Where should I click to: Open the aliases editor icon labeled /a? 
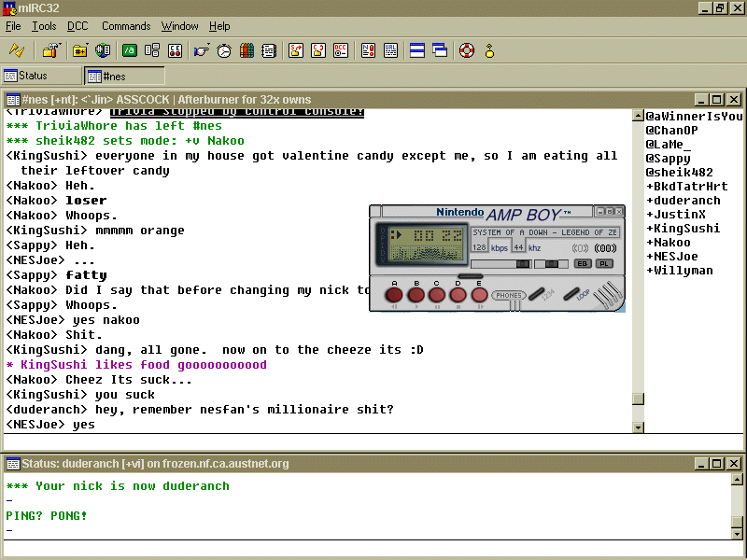(130, 50)
